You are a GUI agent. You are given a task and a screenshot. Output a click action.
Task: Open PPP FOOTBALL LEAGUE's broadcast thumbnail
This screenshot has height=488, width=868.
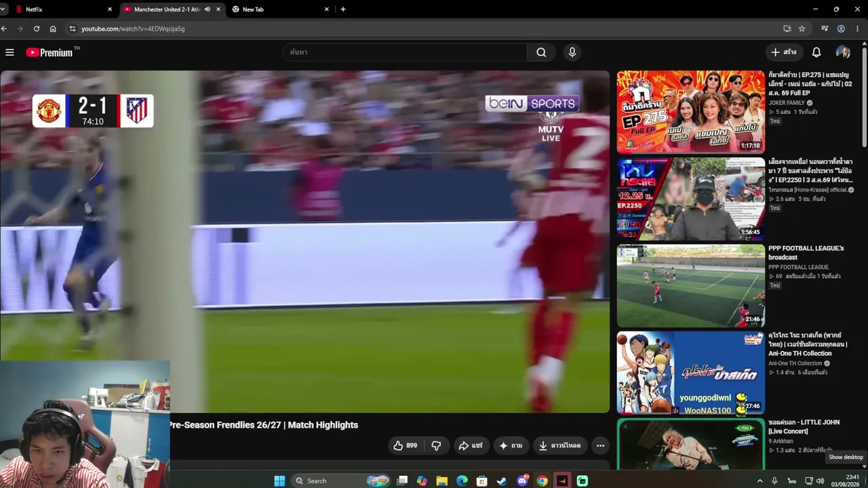pos(691,286)
